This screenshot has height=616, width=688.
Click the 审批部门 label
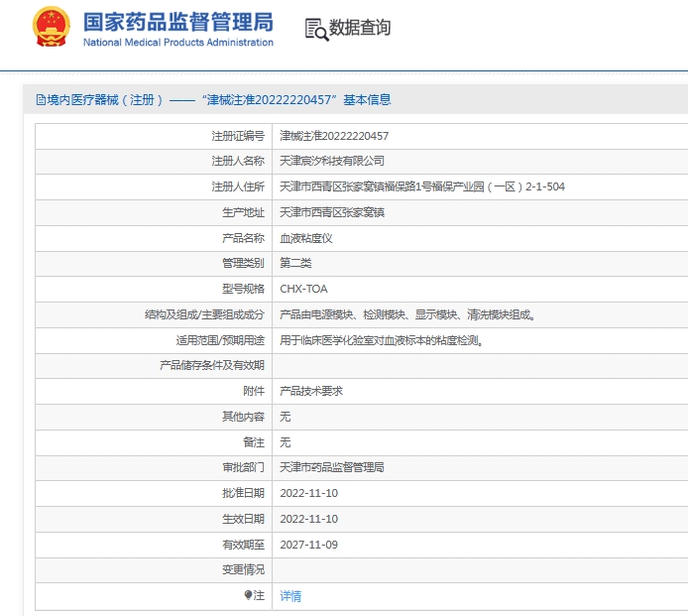(x=243, y=467)
